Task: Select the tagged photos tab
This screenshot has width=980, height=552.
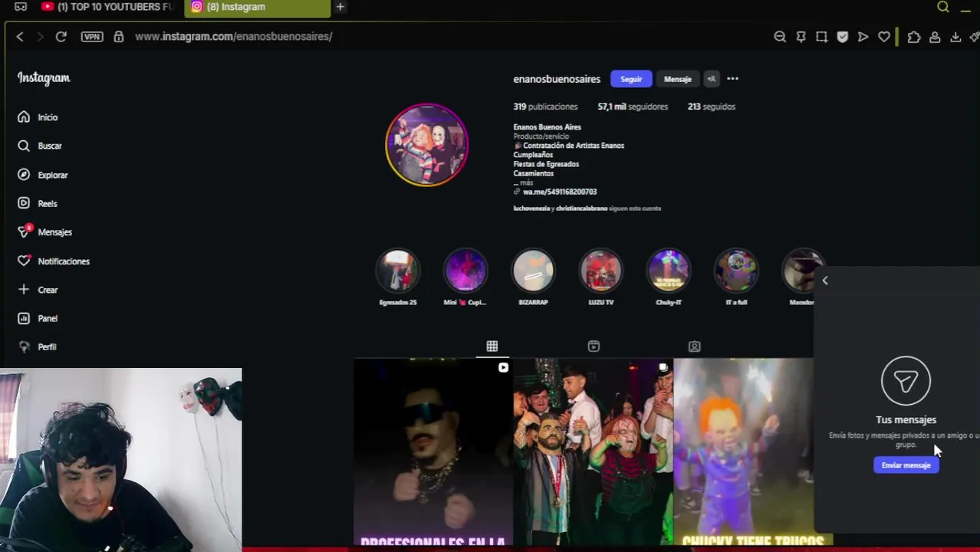Action: click(694, 347)
